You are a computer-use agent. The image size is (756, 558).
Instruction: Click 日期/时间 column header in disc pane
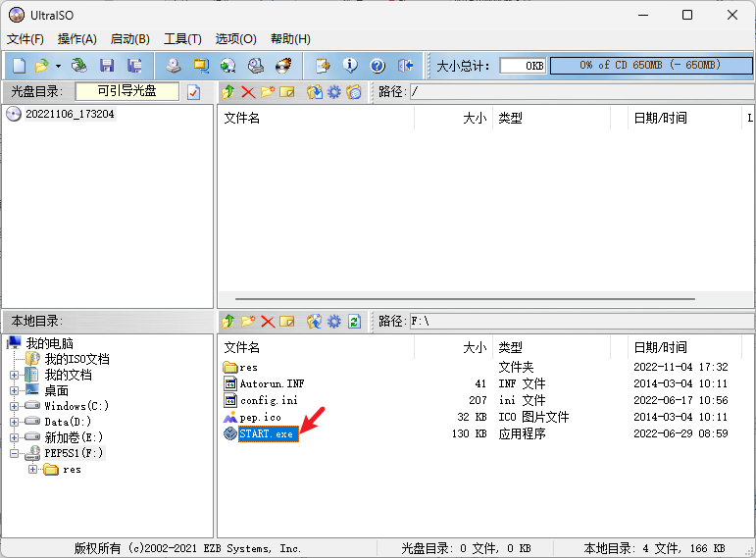684,118
